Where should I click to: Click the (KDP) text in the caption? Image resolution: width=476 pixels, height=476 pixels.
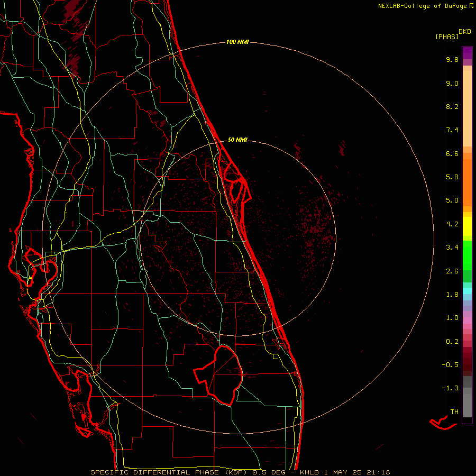click(x=236, y=472)
